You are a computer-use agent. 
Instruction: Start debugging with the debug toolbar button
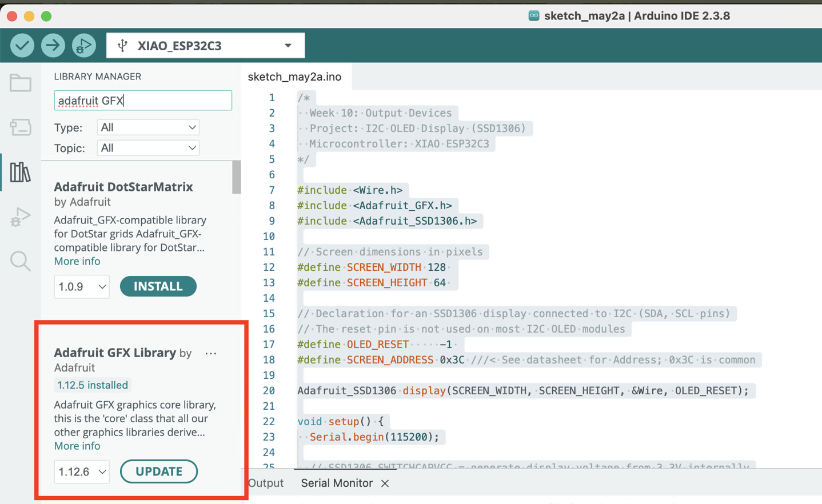click(x=83, y=46)
